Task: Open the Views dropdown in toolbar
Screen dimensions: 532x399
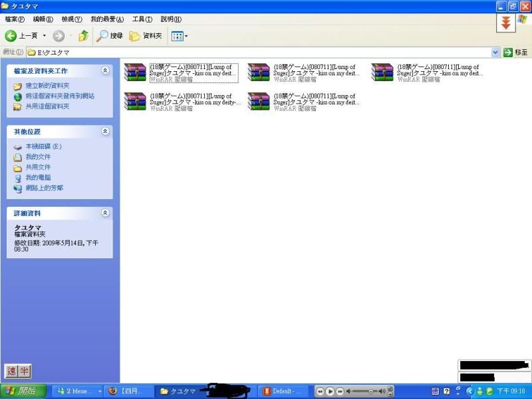Action: 180,36
